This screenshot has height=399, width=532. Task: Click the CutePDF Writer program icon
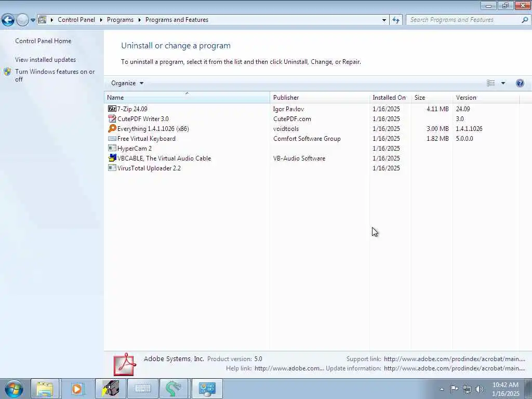(x=112, y=119)
